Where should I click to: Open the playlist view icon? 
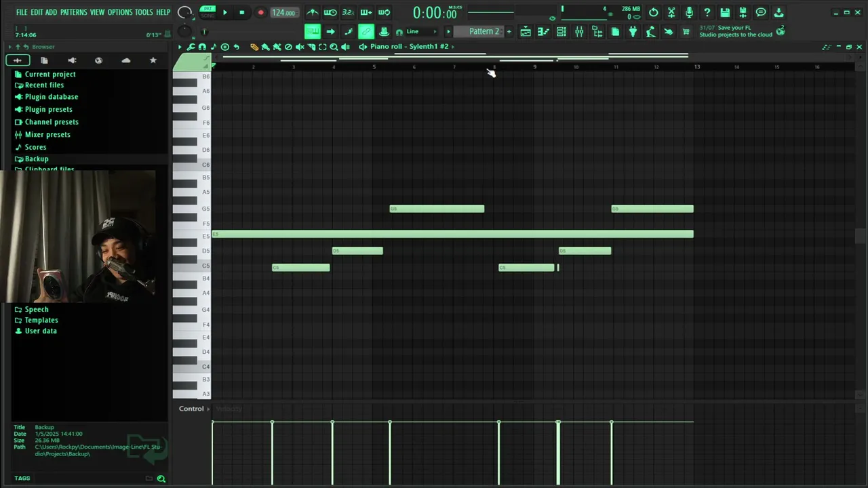coord(525,31)
